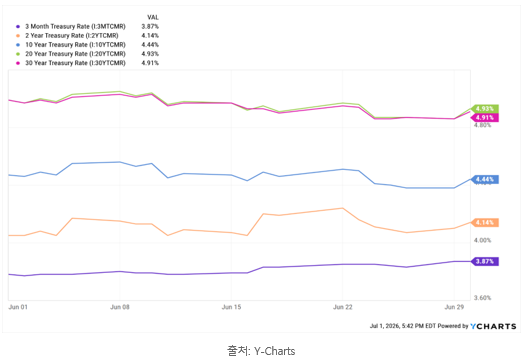The width and height of the screenshot is (530, 360).
Task: Click the orange 4.14% value tag
Action: (485, 222)
